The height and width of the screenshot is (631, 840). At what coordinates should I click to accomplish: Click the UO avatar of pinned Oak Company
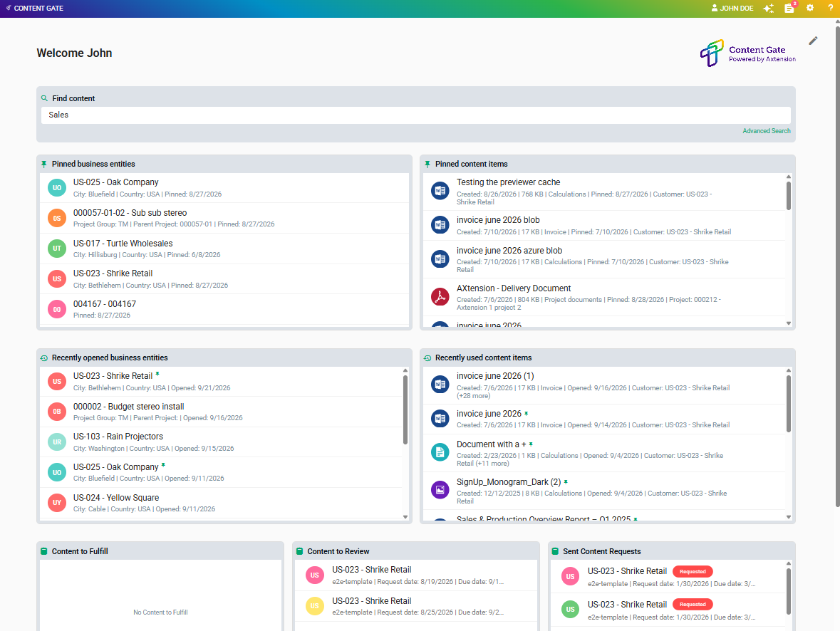[x=57, y=188]
